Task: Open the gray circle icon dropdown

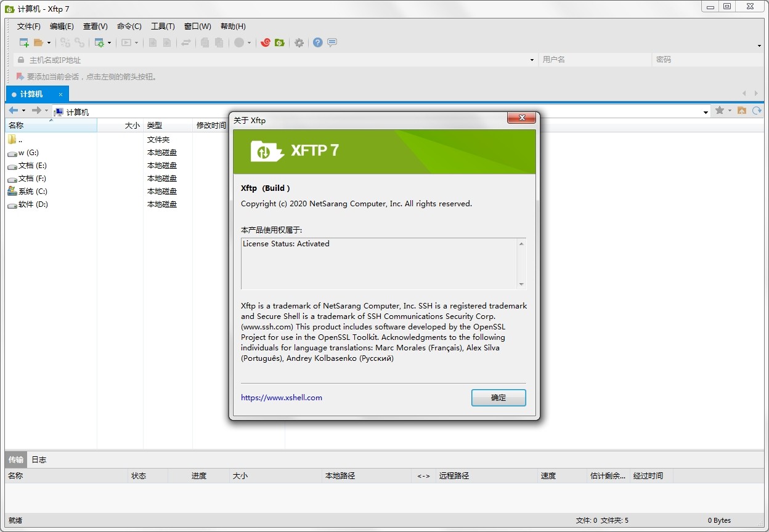Action: [x=249, y=42]
